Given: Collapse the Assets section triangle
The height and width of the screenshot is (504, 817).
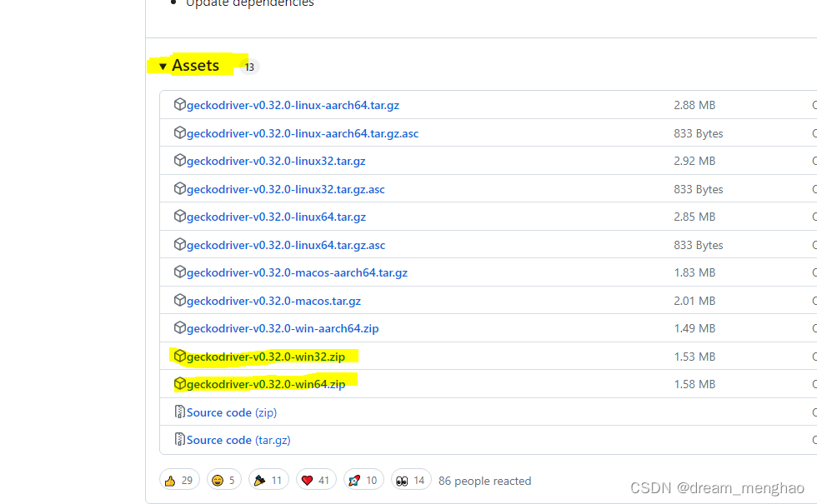Looking at the screenshot, I should click(163, 66).
